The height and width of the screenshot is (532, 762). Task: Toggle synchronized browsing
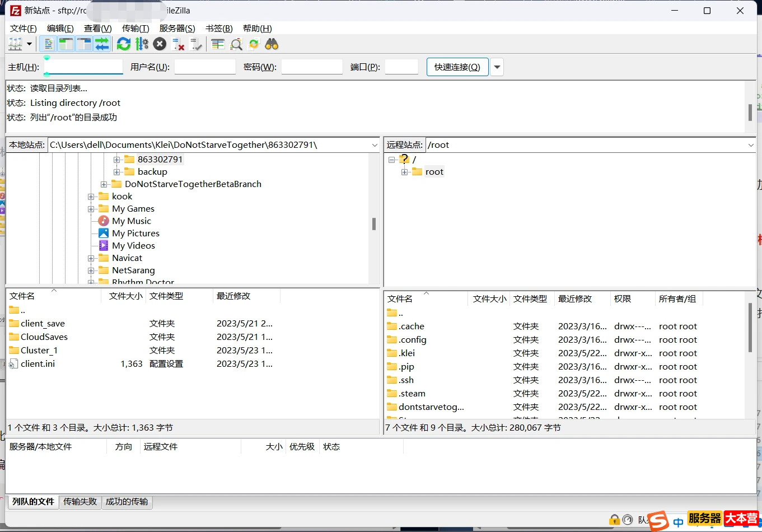click(254, 44)
